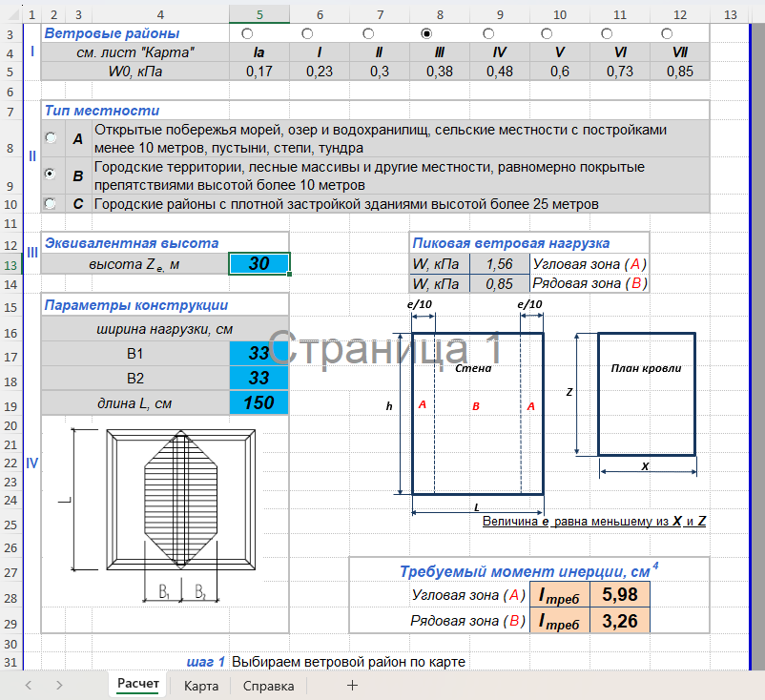765x700 pixels.
Task: Click the heading Параметры конструкции
Action: pos(136,305)
